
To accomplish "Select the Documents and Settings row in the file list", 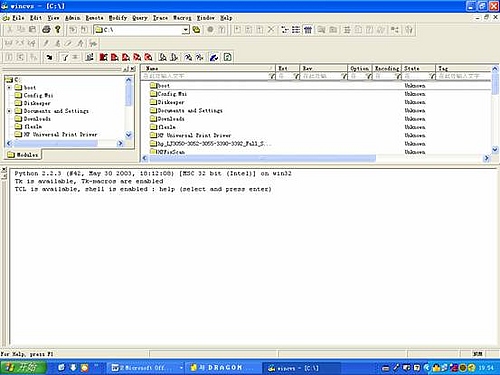I will pos(317,110).
